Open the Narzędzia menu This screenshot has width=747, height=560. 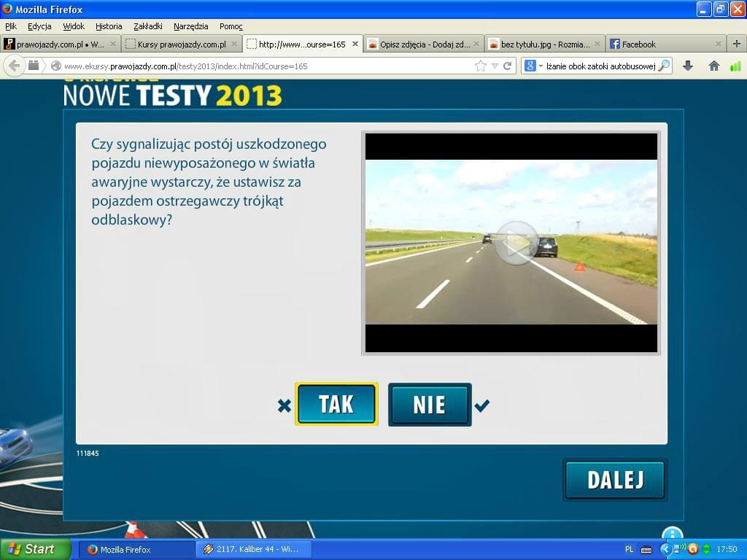190,26
